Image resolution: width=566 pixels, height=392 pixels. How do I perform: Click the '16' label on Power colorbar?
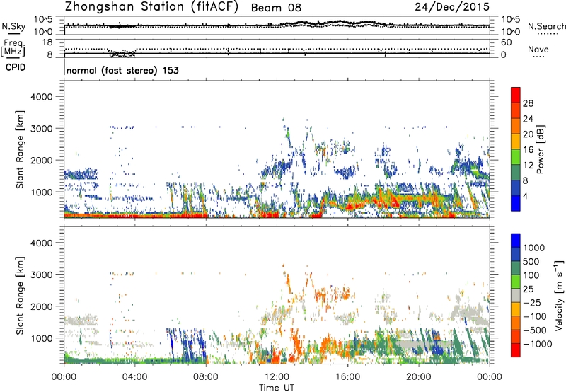(528, 150)
